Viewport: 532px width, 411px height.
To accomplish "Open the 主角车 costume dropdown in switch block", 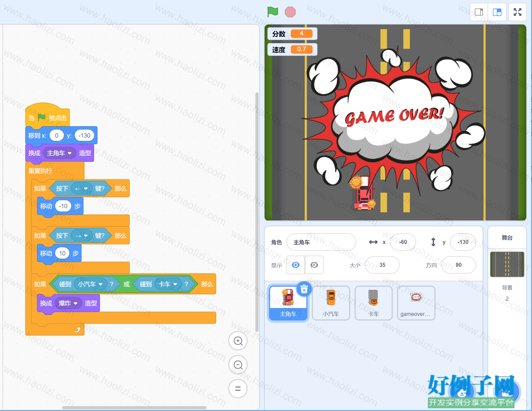I will (59, 153).
